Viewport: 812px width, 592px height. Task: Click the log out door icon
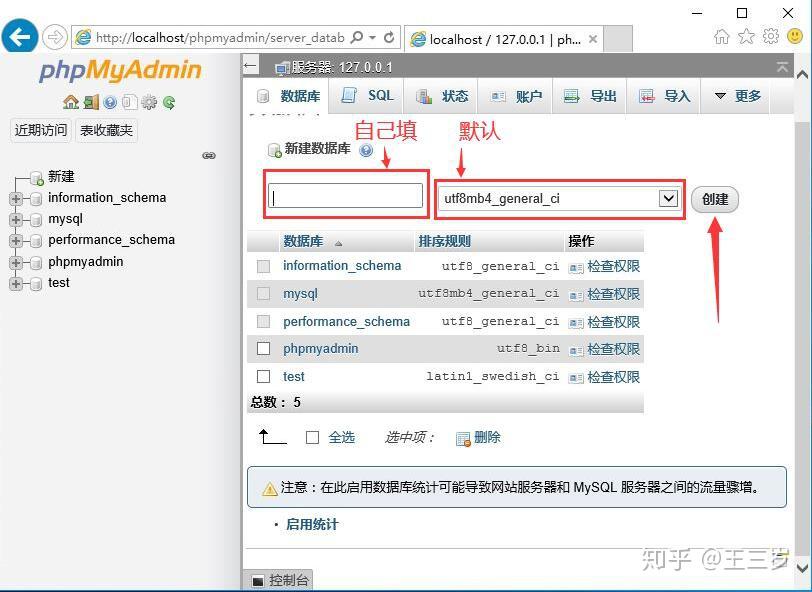tap(91, 102)
